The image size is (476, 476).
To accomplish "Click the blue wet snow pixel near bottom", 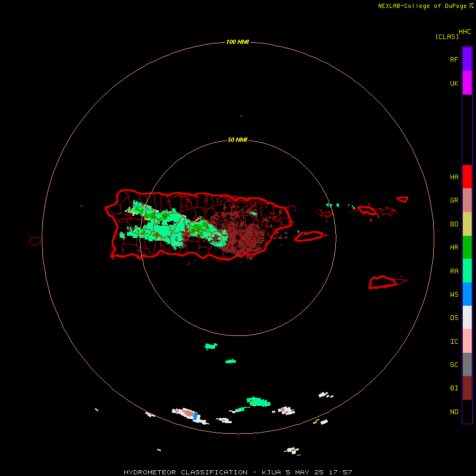I will coord(196,416).
